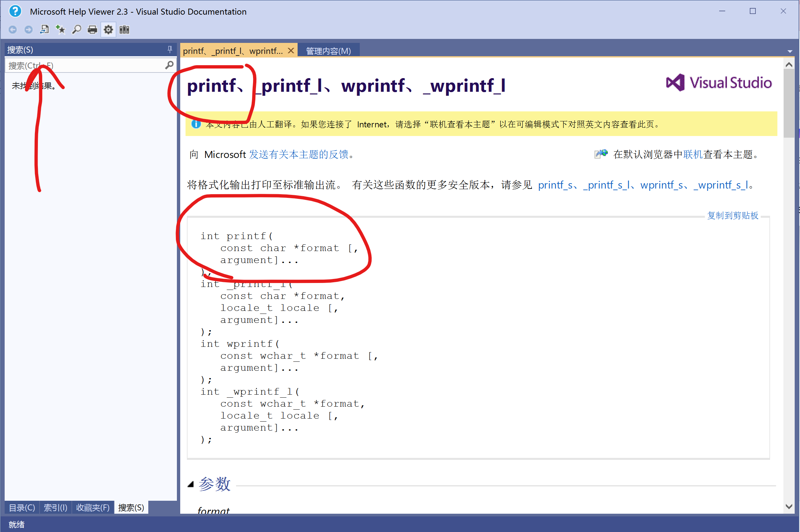
Task: Open the 目录(C) bottom tab
Action: click(x=22, y=508)
